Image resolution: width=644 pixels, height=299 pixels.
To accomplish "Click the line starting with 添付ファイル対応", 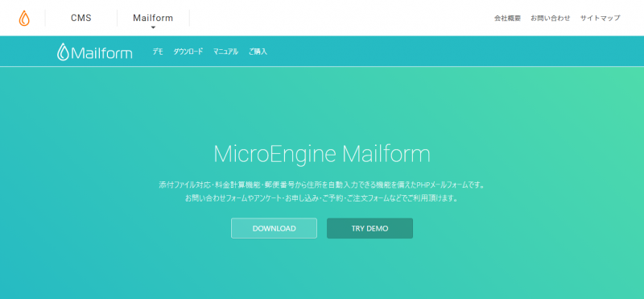I will 322,185.
